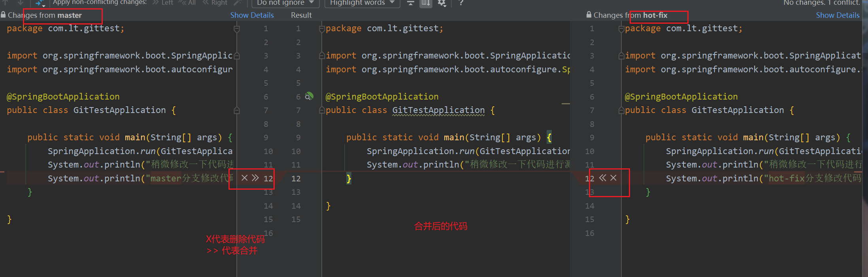Viewport: 868px width, 277px height.
Task: Jump to next difference arrow
Action: pos(21,2)
